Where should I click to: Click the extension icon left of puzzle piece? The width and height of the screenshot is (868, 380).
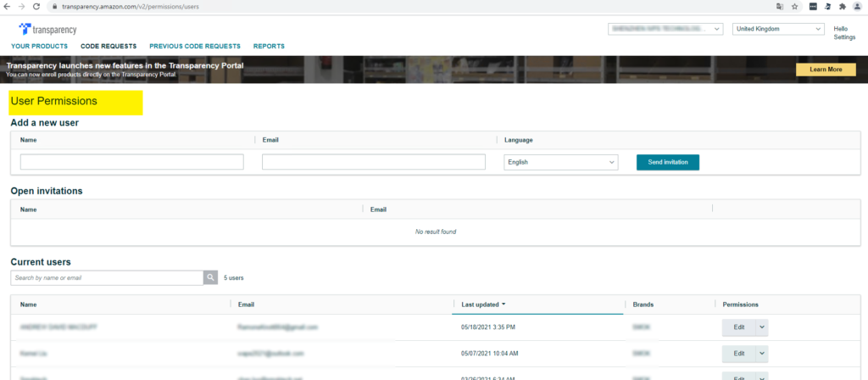828,7
